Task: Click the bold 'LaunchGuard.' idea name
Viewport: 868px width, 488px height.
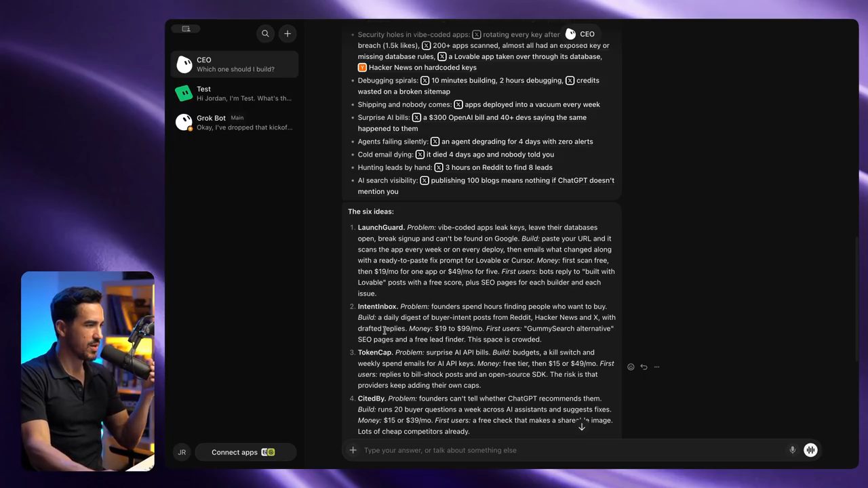Action: coord(381,228)
